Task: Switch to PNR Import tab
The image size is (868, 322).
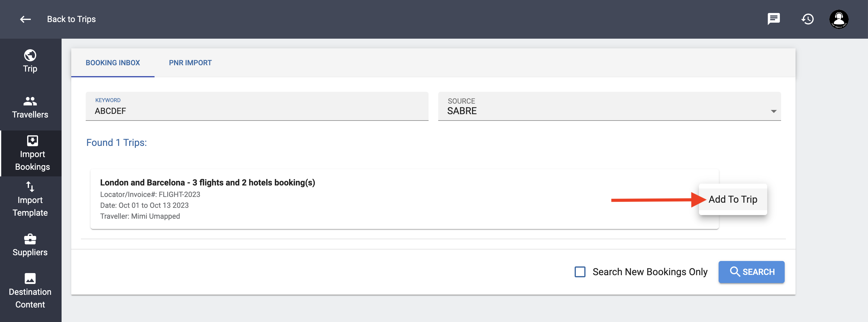Action: pos(190,63)
